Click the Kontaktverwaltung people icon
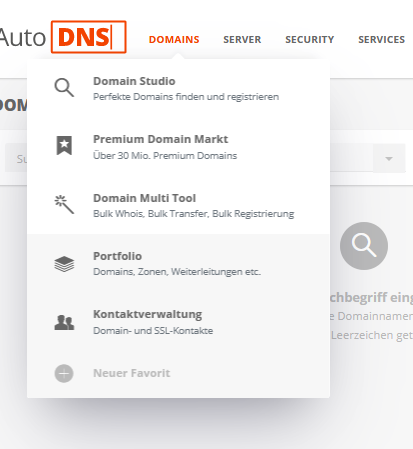Viewport: 413px width, 449px height. pyautogui.click(x=64, y=322)
